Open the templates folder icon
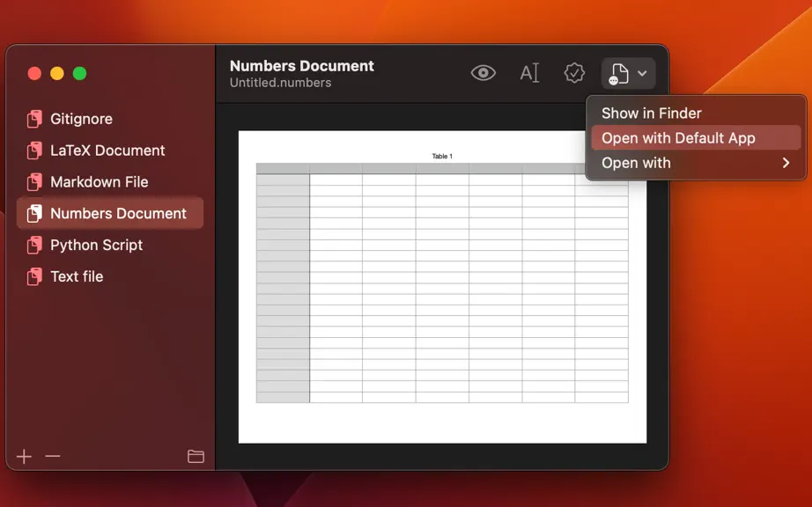Viewport: 812px width, 507px height. pyautogui.click(x=196, y=456)
